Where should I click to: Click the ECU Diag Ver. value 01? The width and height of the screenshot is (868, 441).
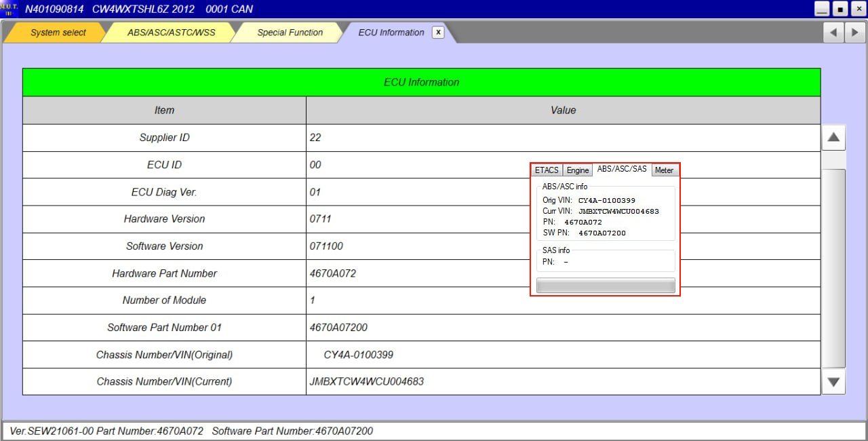[x=315, y=192]
